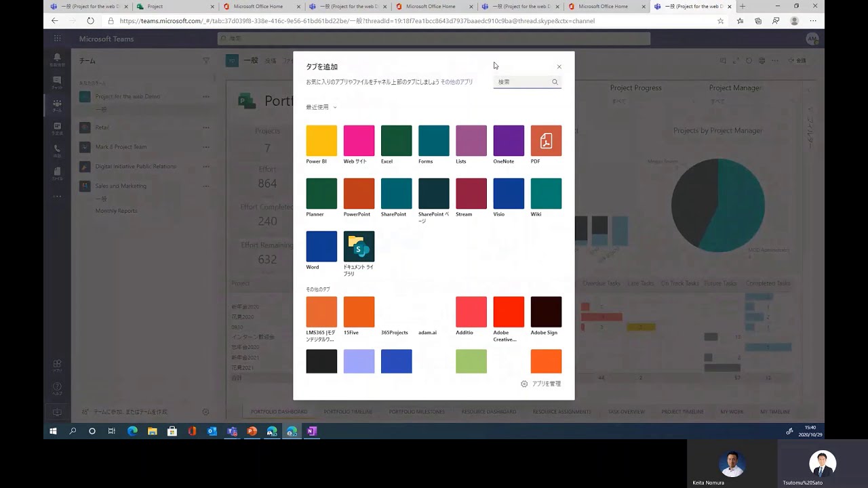868x488 pixels.
Task: Open the TASK OVERVIEW report tab
Action: [626, 411]
